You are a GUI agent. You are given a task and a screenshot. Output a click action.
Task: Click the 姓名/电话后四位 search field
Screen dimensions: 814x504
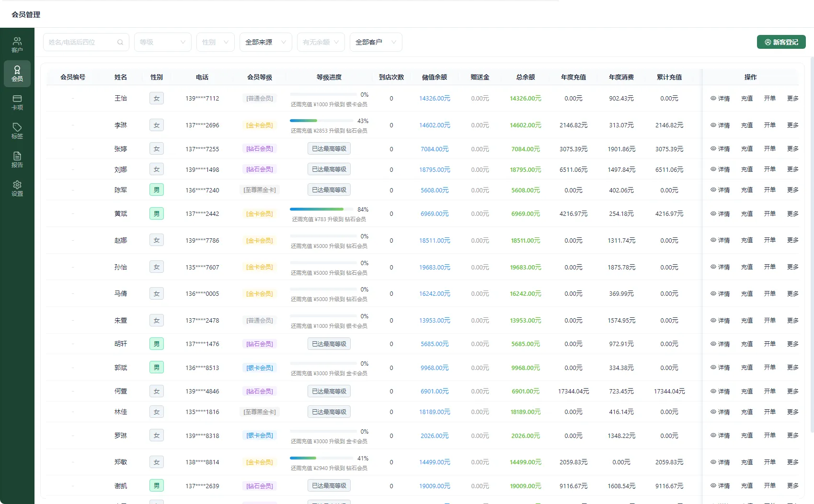[86, 42]
